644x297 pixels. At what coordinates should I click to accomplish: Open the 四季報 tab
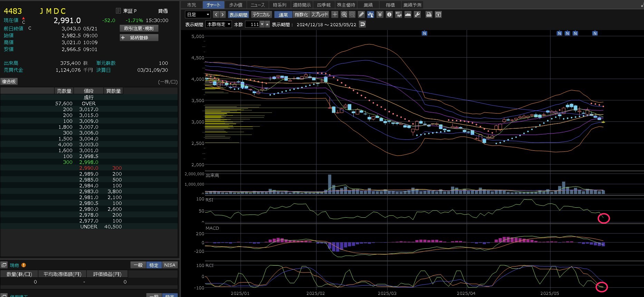click(324, 5)
